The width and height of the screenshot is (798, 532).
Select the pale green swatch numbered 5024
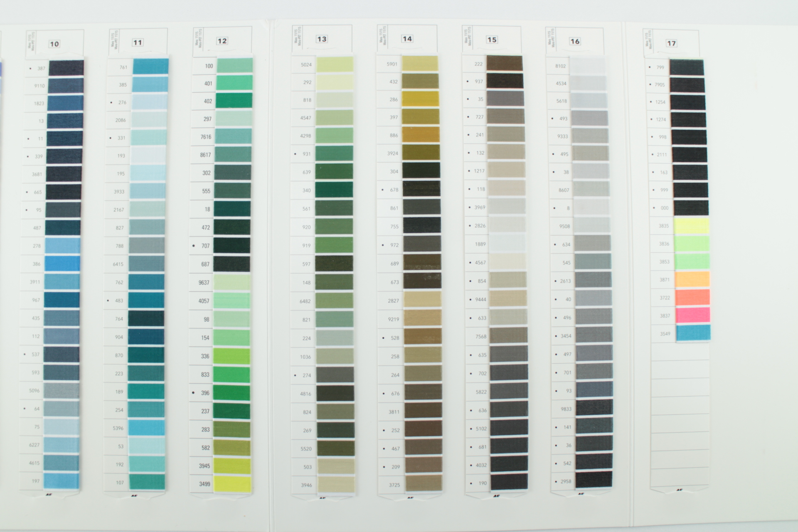[x=335, y=64]
